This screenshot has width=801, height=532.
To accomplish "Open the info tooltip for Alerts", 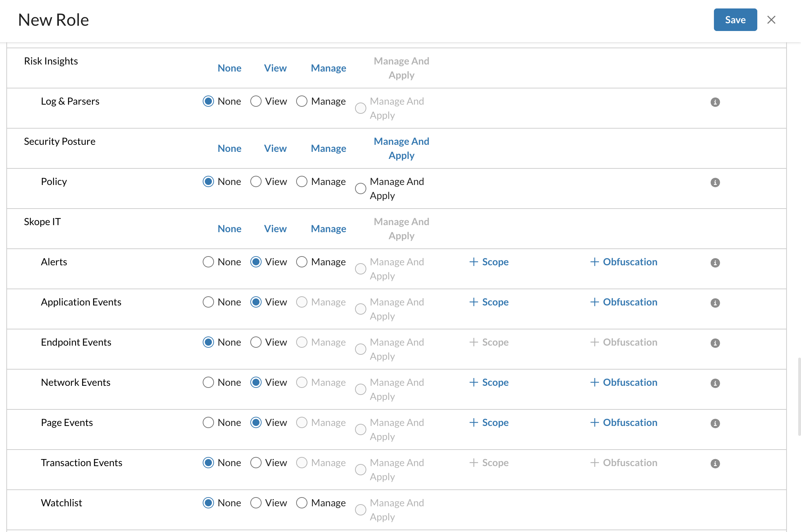I will point(715,263).
